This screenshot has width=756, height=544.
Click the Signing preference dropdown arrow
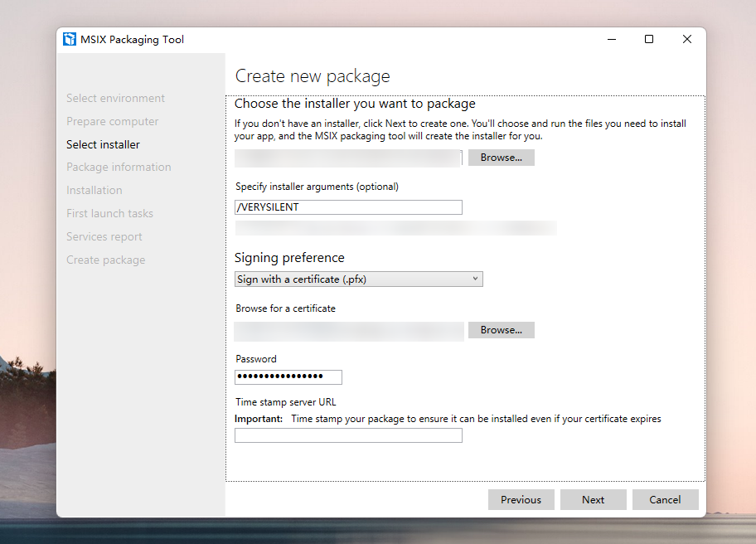point(475,279)
